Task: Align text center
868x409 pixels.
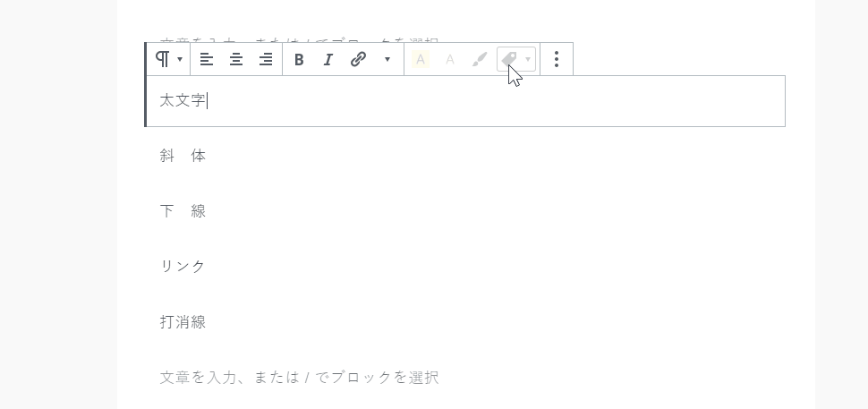Action: 236,59
